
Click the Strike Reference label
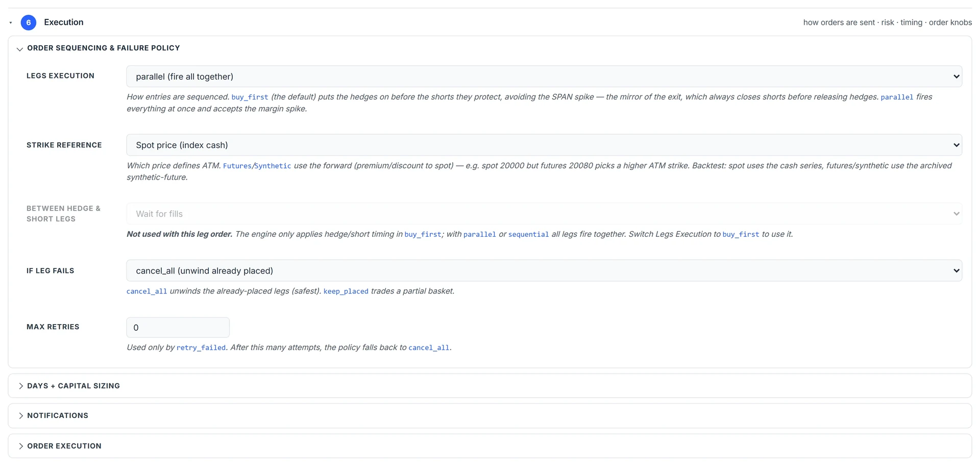64,145
